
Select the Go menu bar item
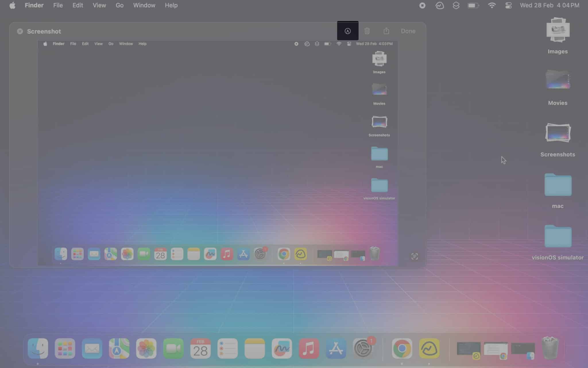point(120,5)
